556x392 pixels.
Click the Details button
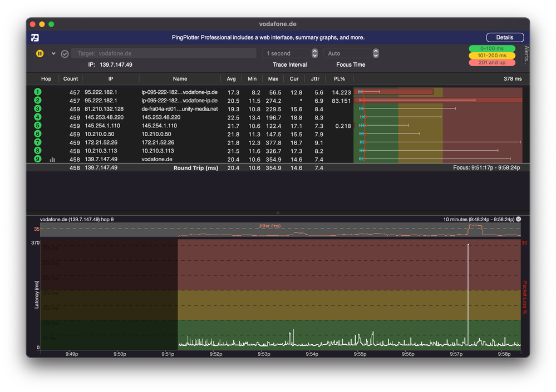(505, 38)
